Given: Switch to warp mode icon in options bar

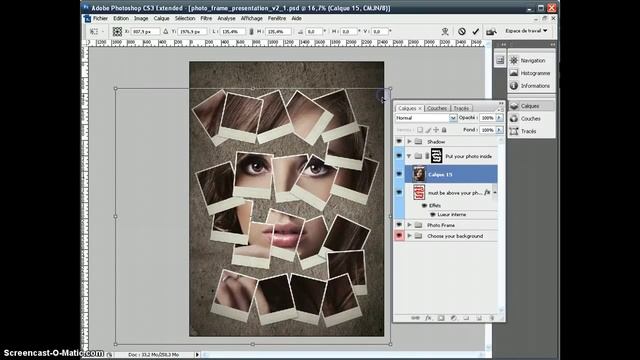Looking at the screenshot, I should click(445, 31).
